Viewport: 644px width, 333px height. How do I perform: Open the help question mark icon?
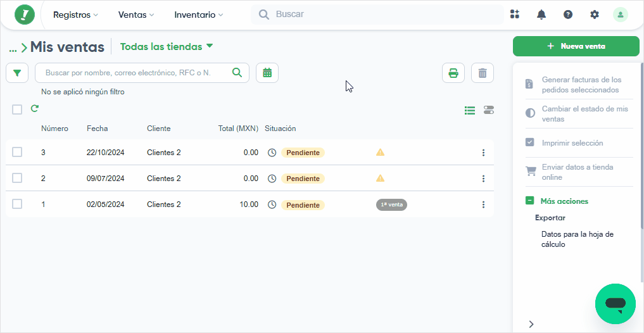point(568,15)
